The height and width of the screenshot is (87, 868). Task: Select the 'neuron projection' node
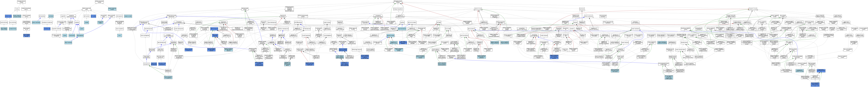[x=120, y=29]
